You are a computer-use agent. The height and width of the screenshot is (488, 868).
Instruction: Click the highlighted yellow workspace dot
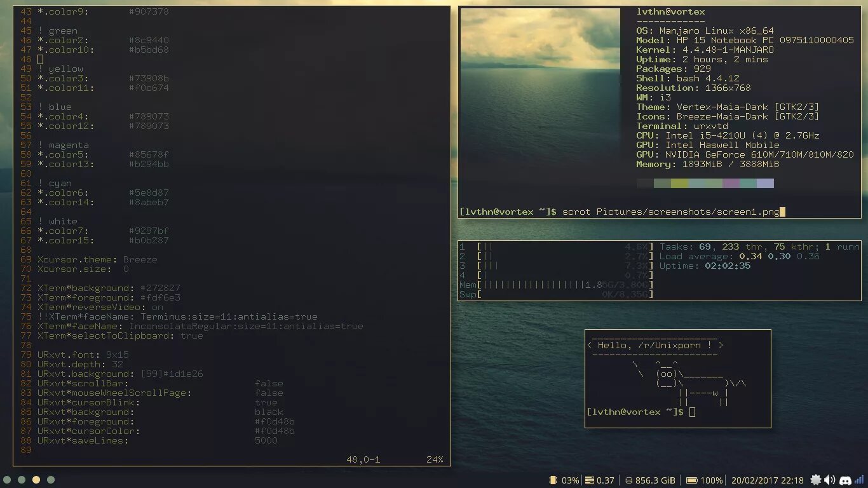pos(36,480)
